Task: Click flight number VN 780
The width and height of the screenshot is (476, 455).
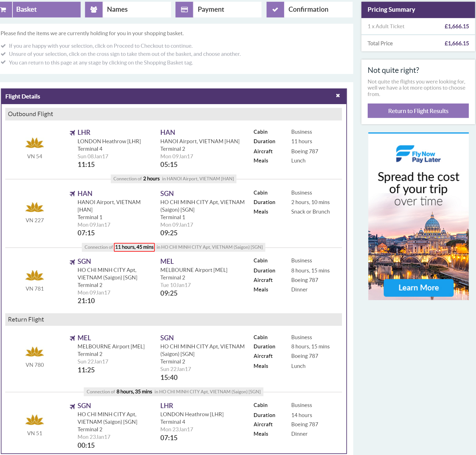Action: 35,365
